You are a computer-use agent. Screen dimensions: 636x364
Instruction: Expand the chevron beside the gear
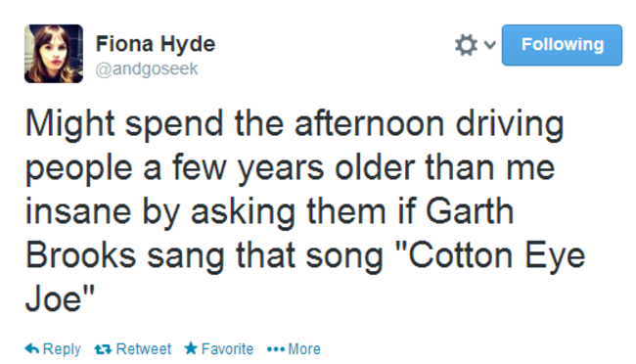(490, 45)
